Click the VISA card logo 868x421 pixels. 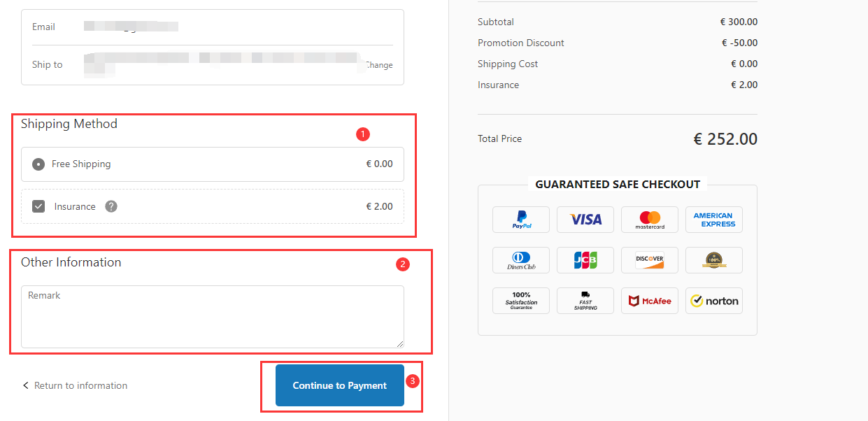585,220
